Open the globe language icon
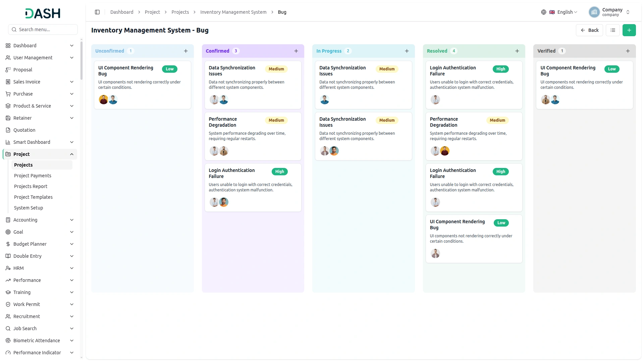 pyautogui.click(x=544, y=12)
